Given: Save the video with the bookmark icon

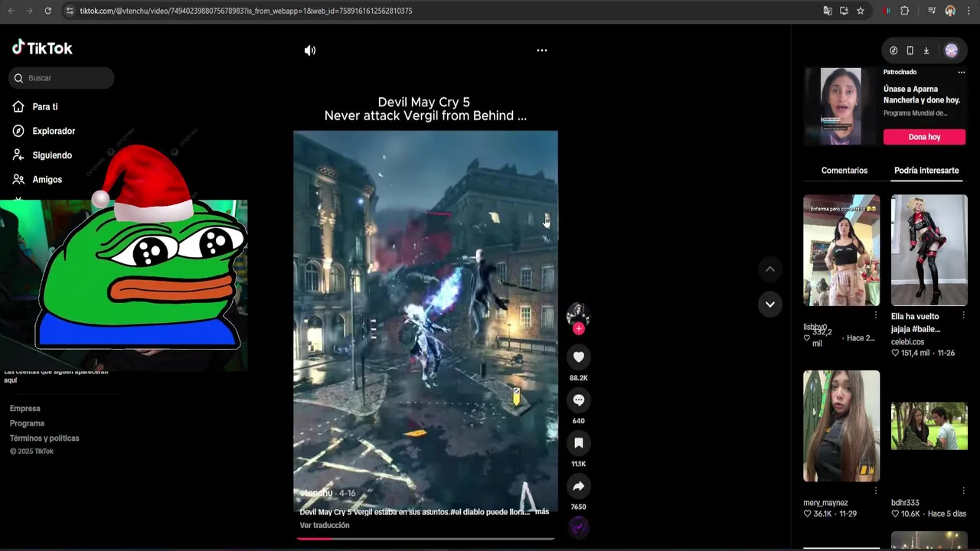Looking at the screenshot, I should coord(579,443).
